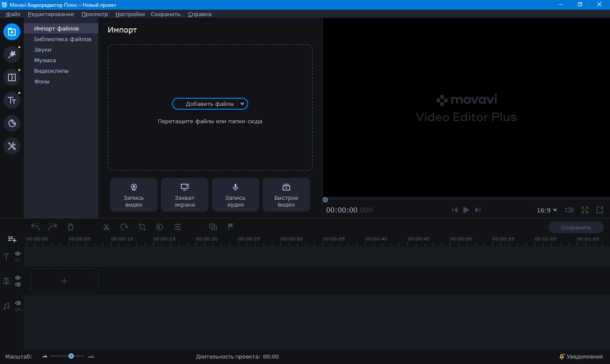Click the Titles track T icon
The width and height of the screenshot is (610, 364).
click(6, 257)
